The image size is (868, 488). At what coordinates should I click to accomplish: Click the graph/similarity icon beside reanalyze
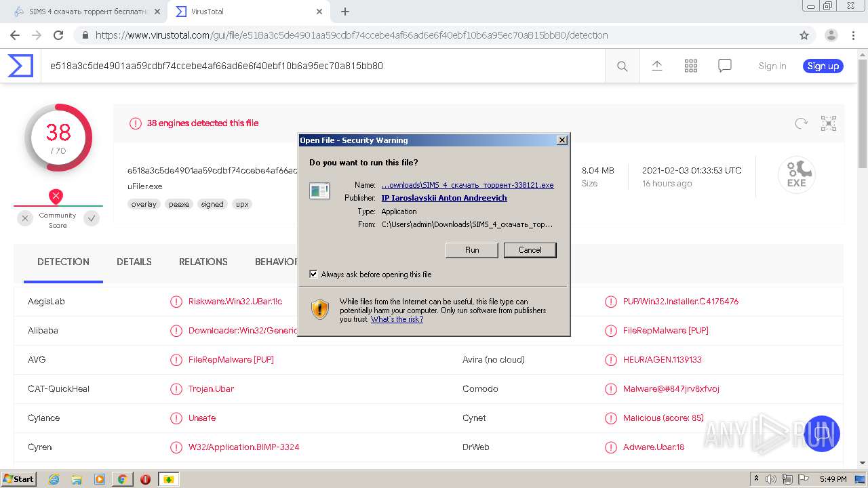point(829,123)
